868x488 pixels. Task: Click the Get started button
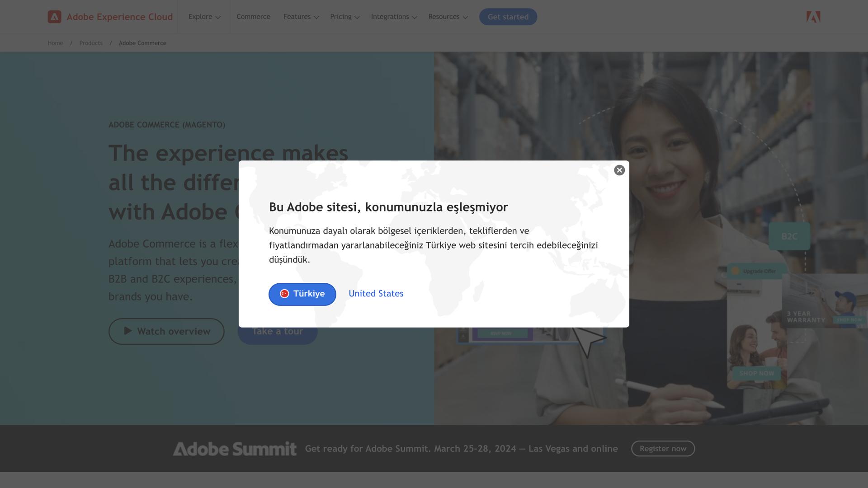click(x=508, y=17)
